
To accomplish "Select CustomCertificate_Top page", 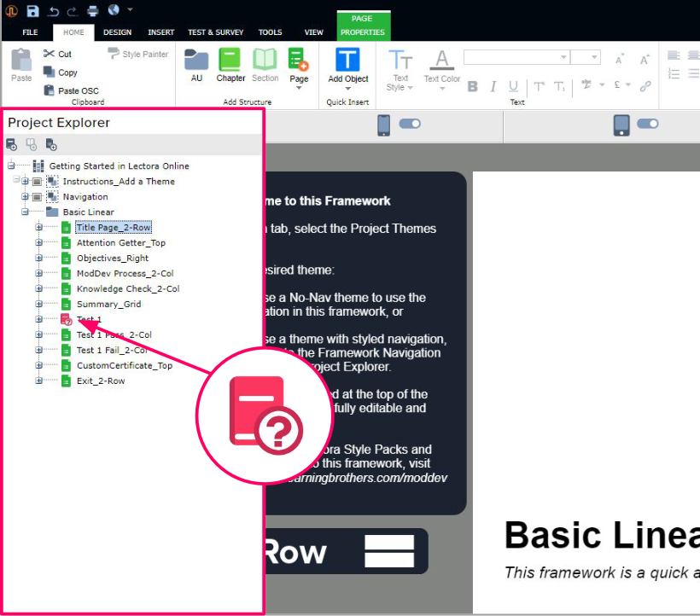I will pyautogui.click(x=125, y=365).
